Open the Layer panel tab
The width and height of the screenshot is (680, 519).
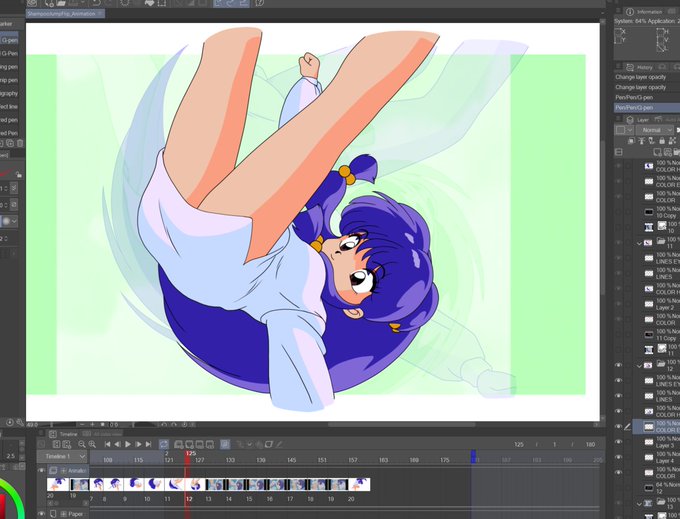point(638,119)
